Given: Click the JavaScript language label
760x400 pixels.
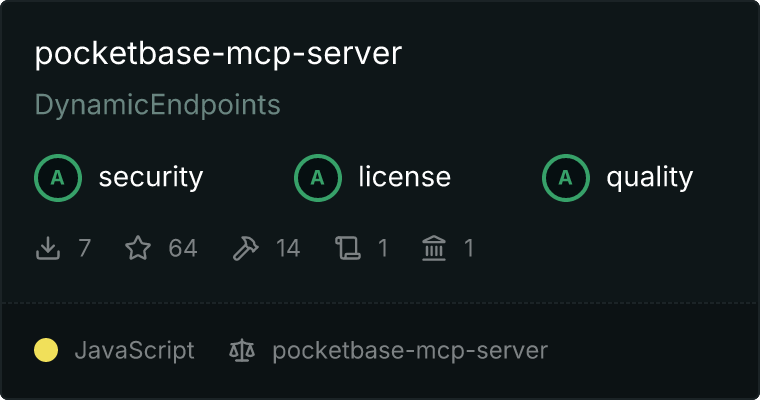Looking at the screenshot, I should pos(135,351).
